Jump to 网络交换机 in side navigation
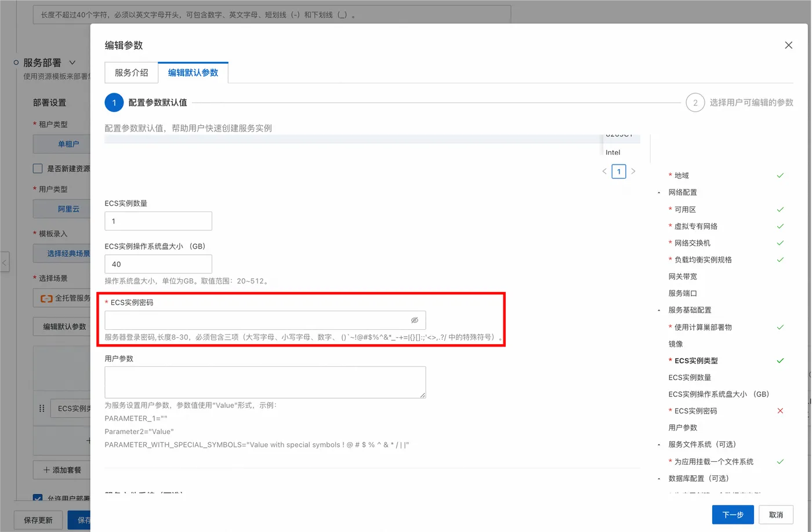 pyautogui.click(x=692, y=243)
